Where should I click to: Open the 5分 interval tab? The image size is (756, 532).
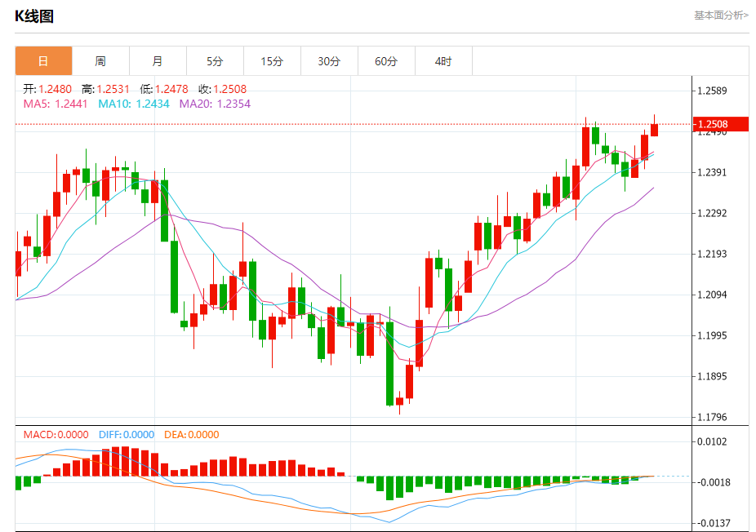(215, 61)
